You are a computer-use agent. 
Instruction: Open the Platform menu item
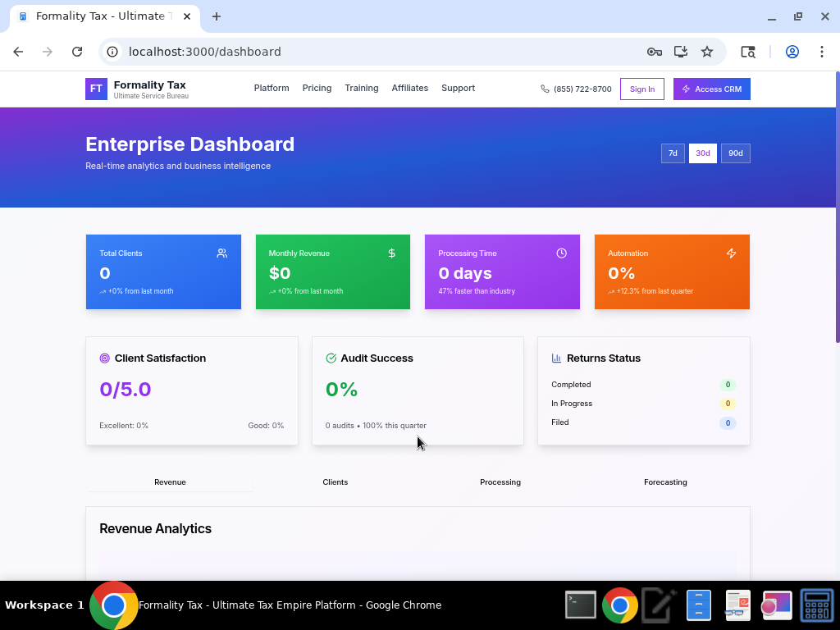click(272, 89)
